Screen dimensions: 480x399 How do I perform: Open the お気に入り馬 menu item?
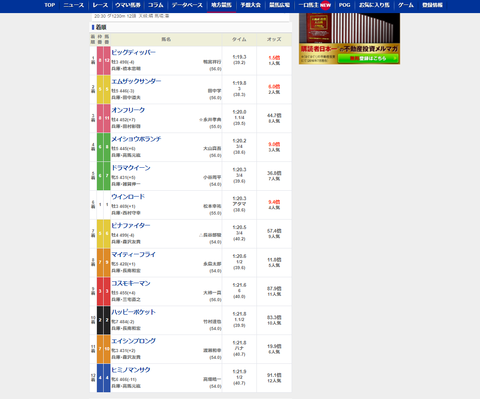[374, 5]
